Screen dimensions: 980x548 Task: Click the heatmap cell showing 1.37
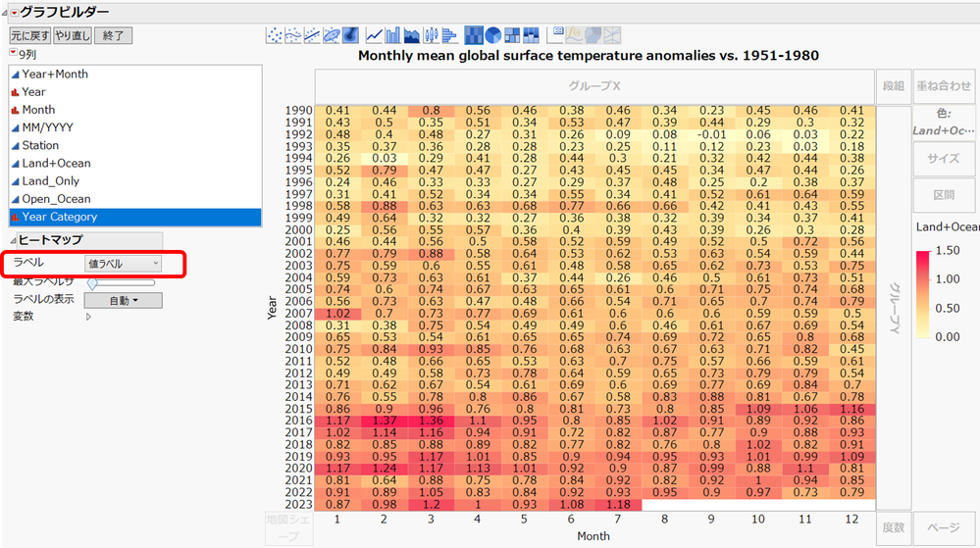pyautogui.click(x=385, y=421)
